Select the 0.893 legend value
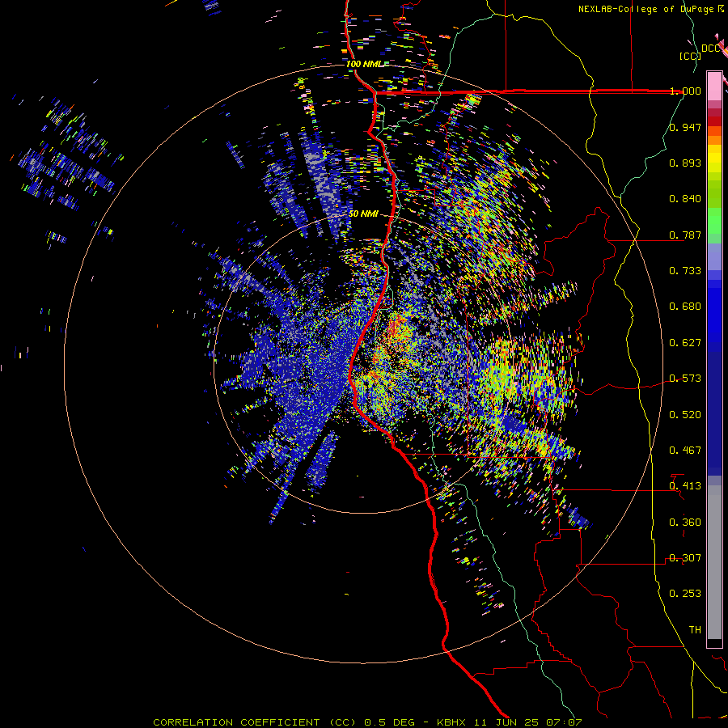Viewport: 728px width, 728px height. click(x=685, y=163)
